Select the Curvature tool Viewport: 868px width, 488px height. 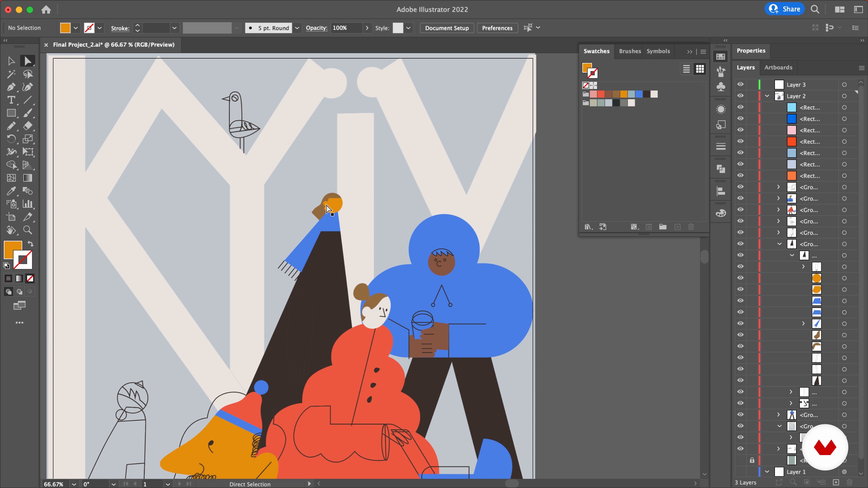click(x=28, y=87)
